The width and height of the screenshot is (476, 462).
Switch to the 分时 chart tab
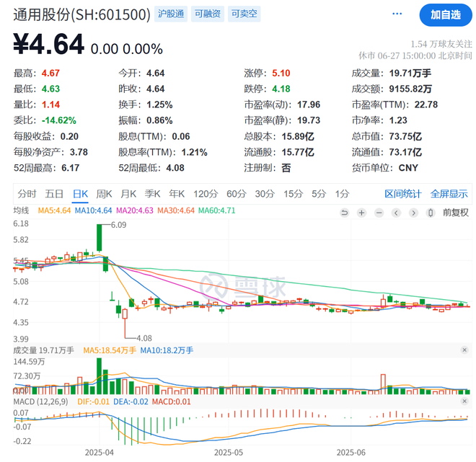click(27, 194)
